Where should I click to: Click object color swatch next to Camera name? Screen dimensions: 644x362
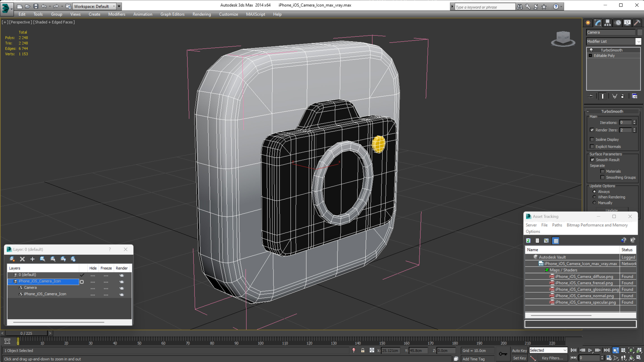click(x=639, y=32)
